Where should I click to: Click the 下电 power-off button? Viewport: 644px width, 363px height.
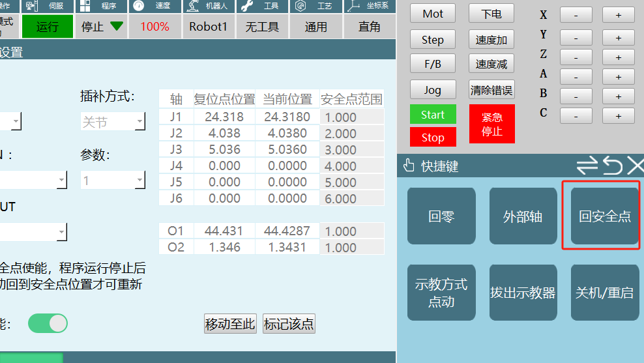pos(491,14)
